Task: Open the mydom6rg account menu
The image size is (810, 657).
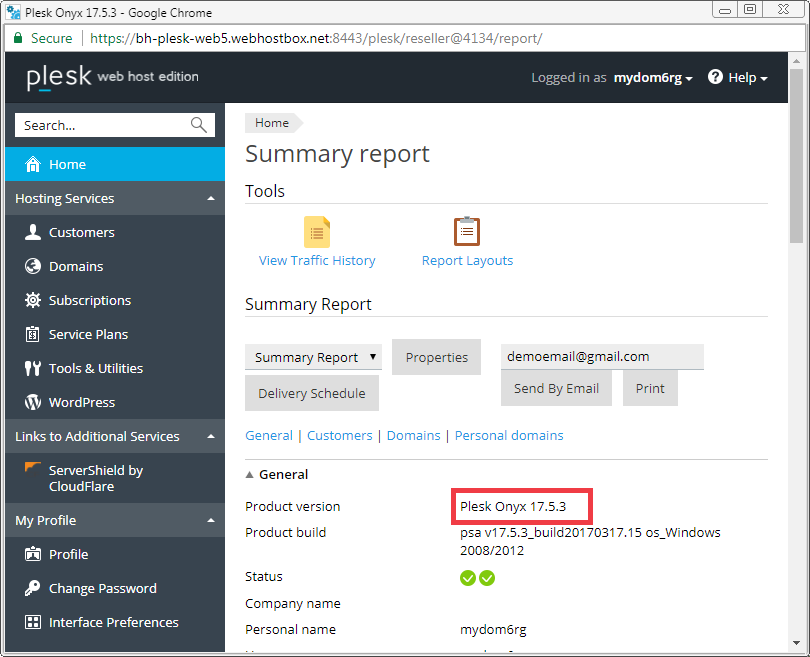Action: pyautogui.click(x=653, y=77)
